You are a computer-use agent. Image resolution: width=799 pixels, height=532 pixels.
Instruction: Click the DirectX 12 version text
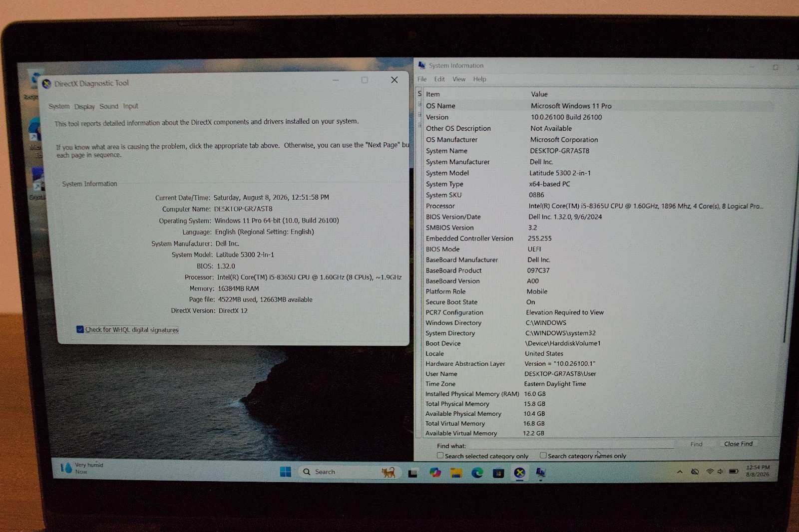(233, 310)
